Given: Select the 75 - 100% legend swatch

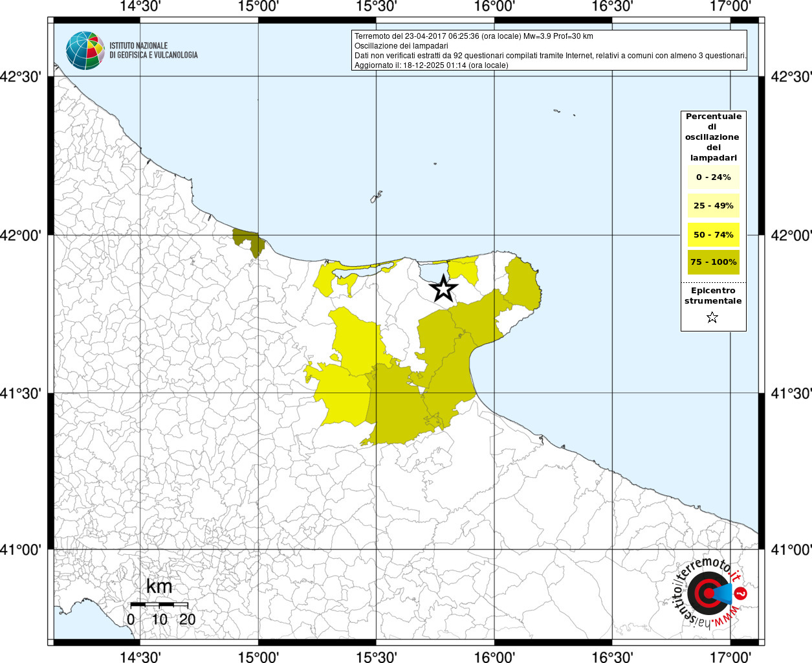Looking at the screenshot, I should [713, 262].
